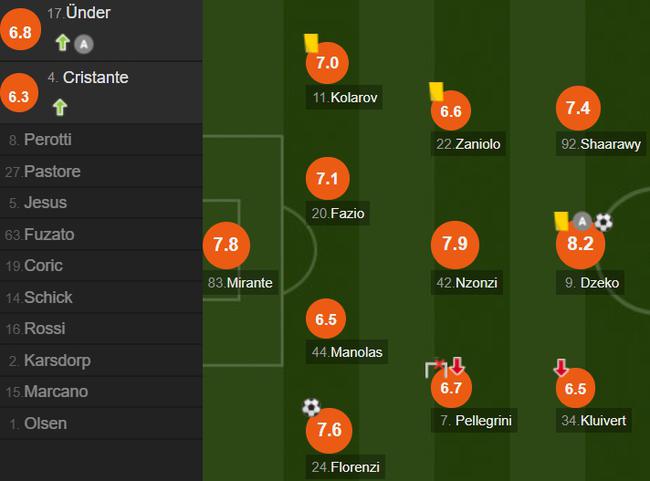
Task: Click the goal ball icon beside Dzeko
Action: tap(603, 222)
